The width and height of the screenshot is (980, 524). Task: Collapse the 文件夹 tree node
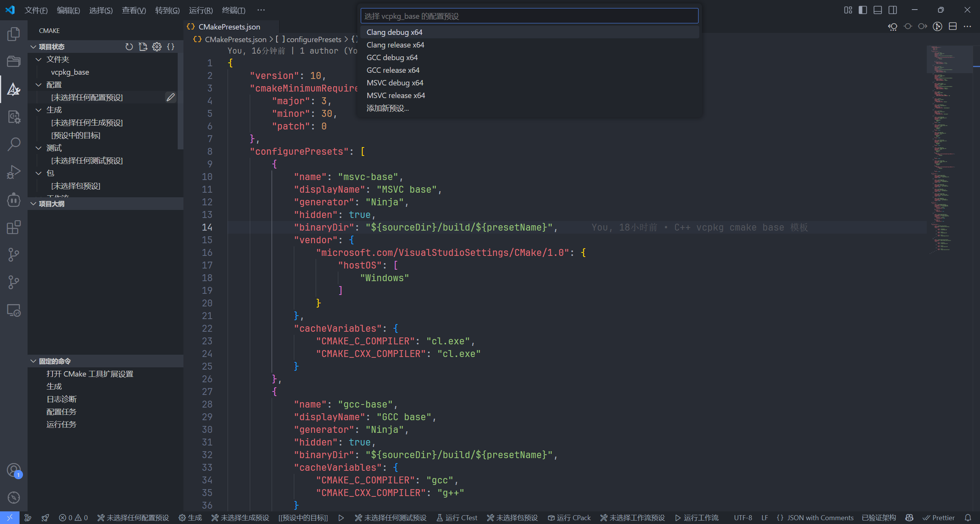(38, 59)
